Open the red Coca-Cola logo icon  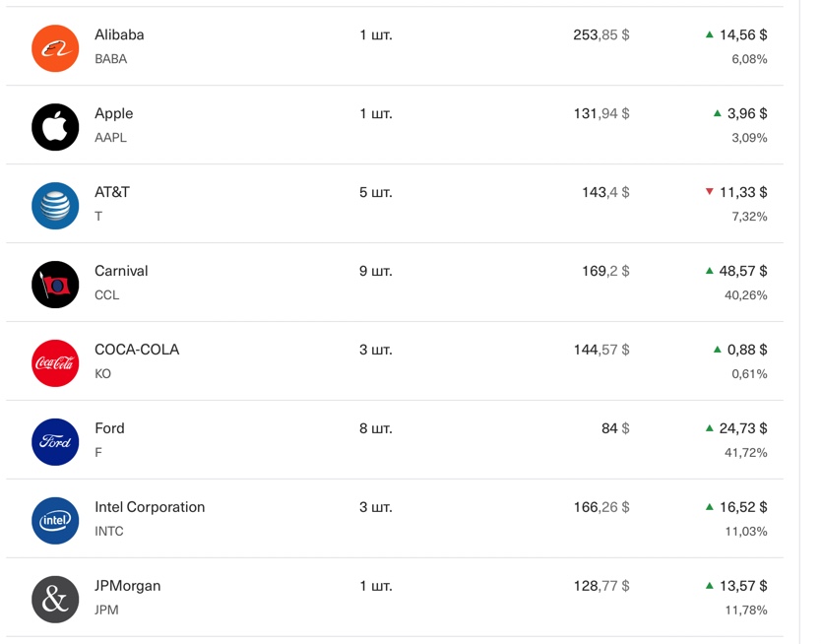click(x=55, y=363)
